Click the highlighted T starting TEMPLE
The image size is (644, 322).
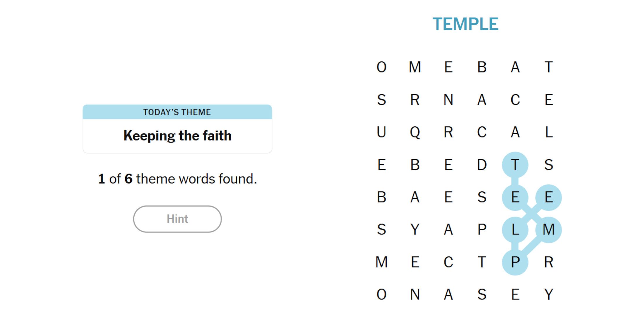click(x=515, y=165)
